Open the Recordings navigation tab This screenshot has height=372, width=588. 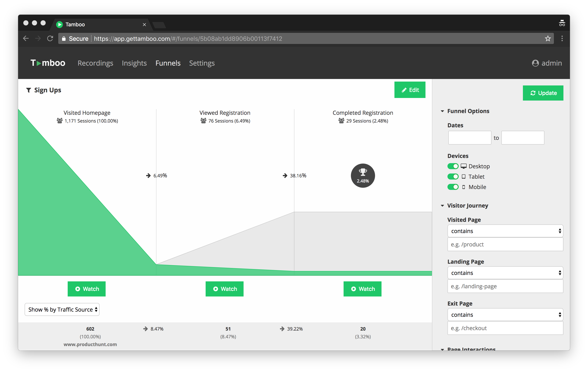95,63
